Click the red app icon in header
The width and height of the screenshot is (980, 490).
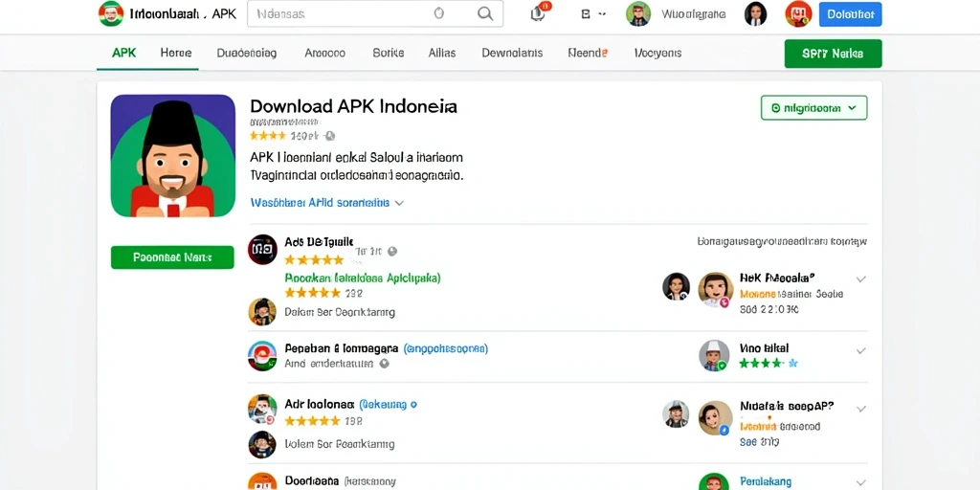[798, 13]
